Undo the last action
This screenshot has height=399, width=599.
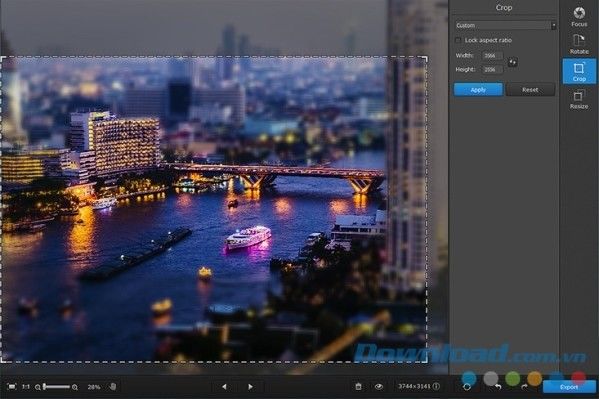pyautogui.click(x=498, y=387)
